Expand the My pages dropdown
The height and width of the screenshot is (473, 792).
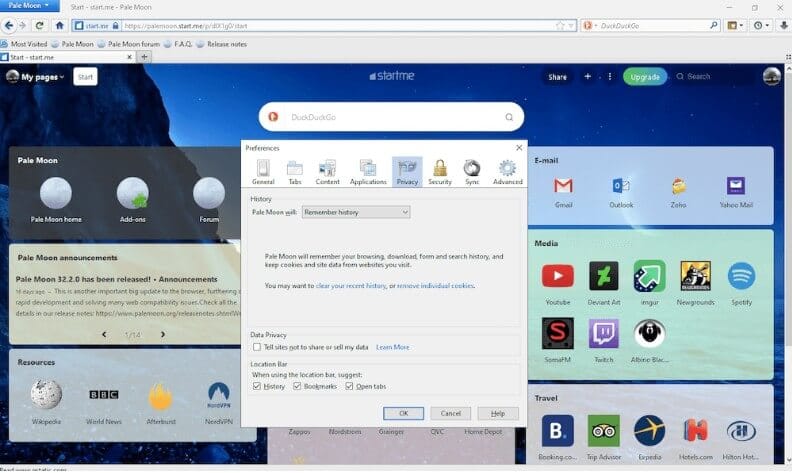point(42,77)
